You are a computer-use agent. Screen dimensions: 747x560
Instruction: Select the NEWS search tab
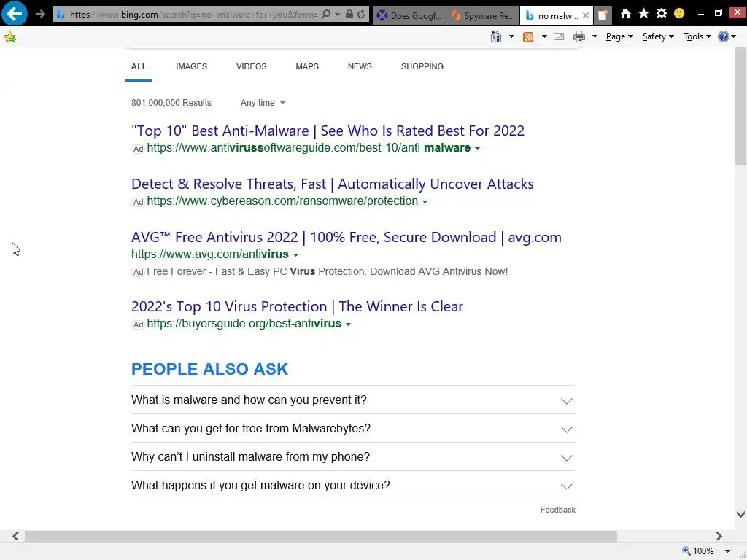coord(360,66)
